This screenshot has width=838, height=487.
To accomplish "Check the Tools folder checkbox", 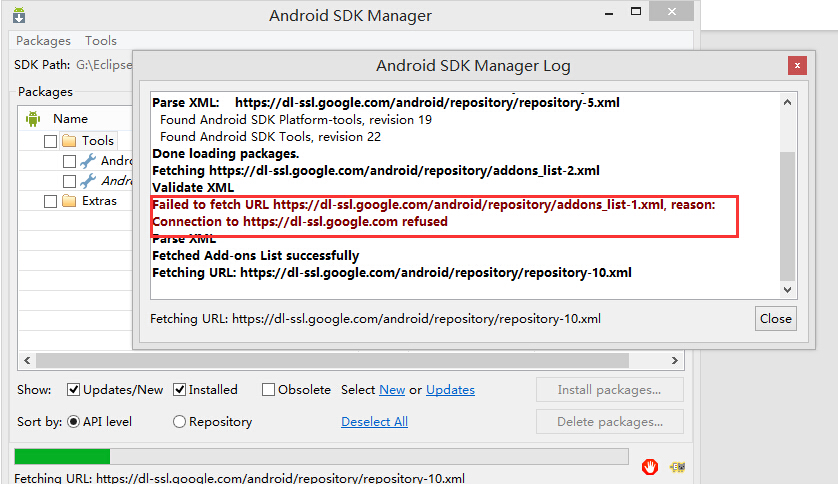I will [x=50, y=141].
